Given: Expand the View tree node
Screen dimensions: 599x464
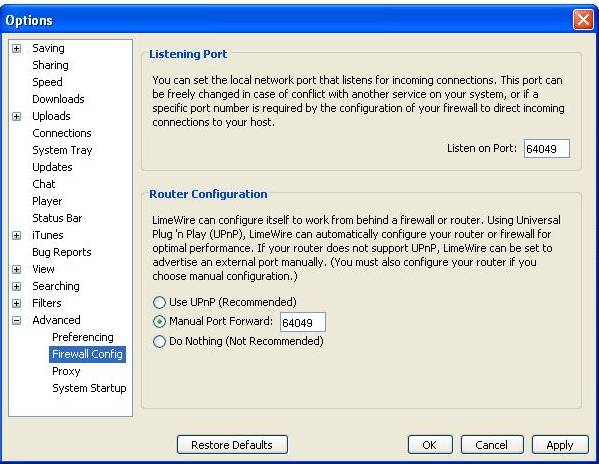Looking at the screenshot, I should (16, 270).
